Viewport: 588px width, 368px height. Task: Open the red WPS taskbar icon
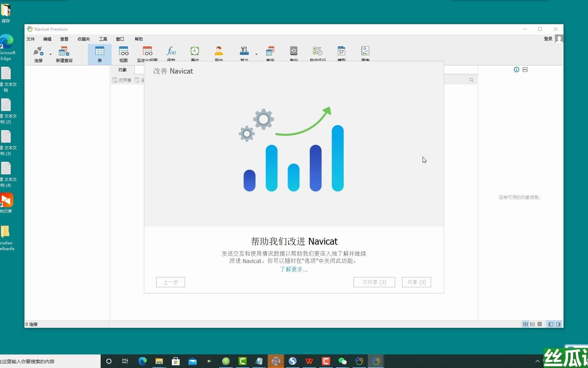309,361
